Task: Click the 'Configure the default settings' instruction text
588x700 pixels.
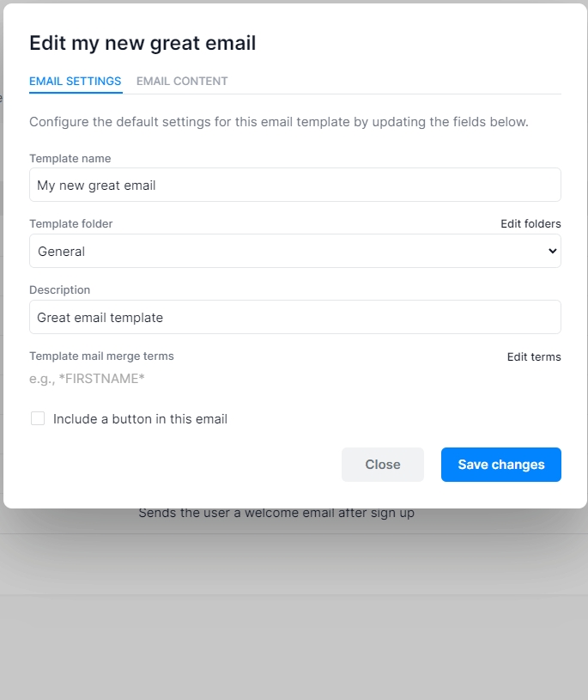Action: (x=279, y=122)
